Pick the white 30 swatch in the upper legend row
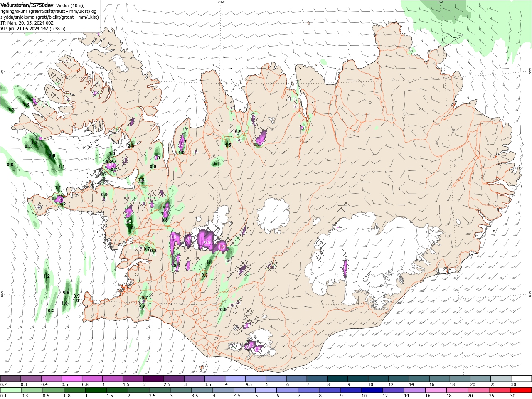This screenshot has width=532, height=399. point(522,379)
